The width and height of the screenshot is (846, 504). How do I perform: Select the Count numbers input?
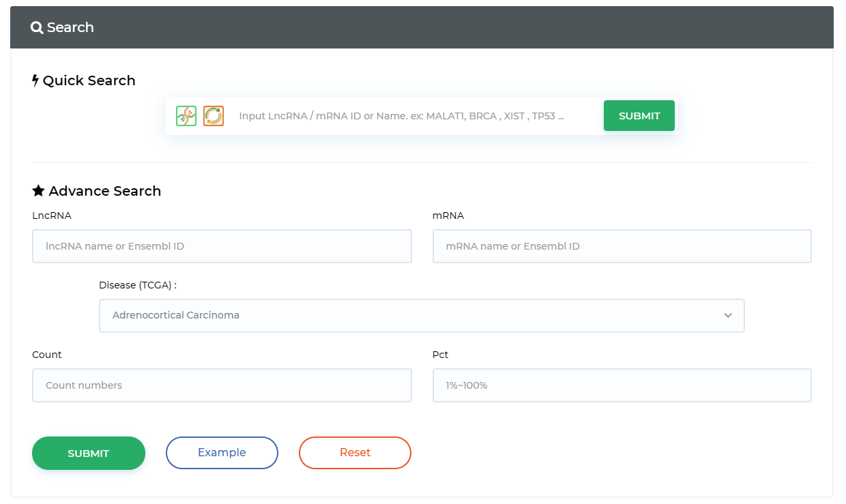tap(222, 385)
